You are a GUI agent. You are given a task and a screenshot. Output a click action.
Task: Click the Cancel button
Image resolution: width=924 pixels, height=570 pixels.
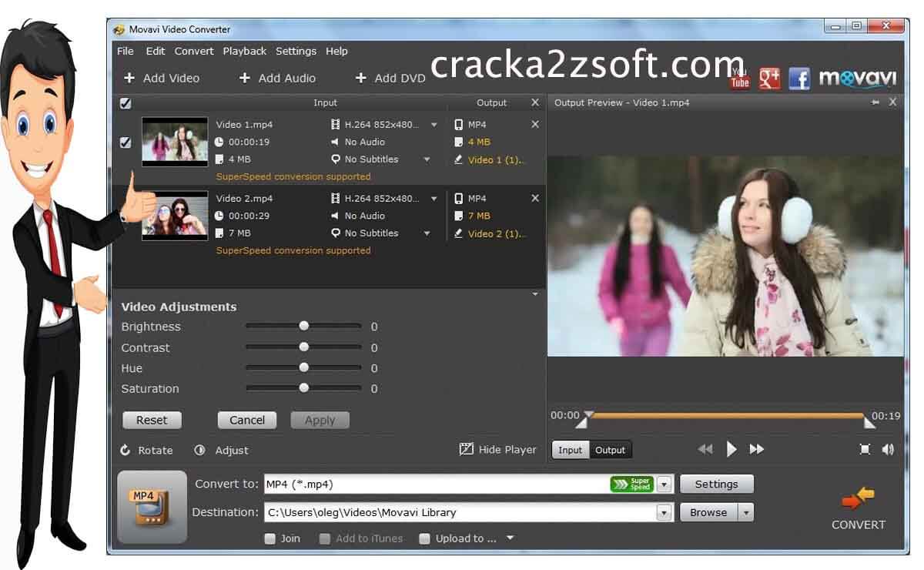click(x=247, y=421)
